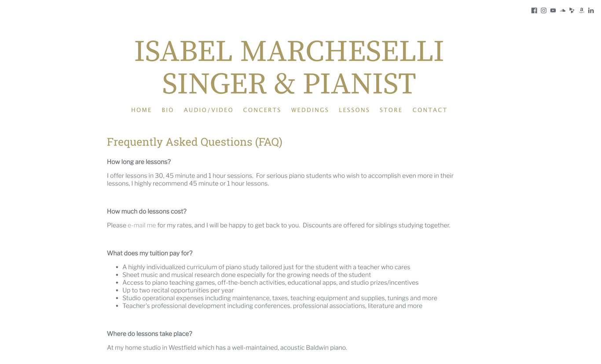This screenshot has height=364, width=601.
Task: Open the Bio page
Action: coord(168,110)
